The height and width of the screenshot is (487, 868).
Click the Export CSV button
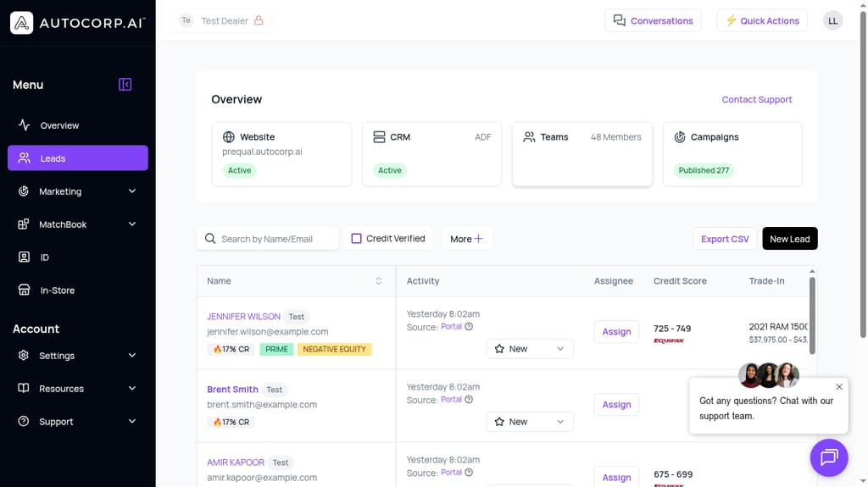[x=725, y=239]
